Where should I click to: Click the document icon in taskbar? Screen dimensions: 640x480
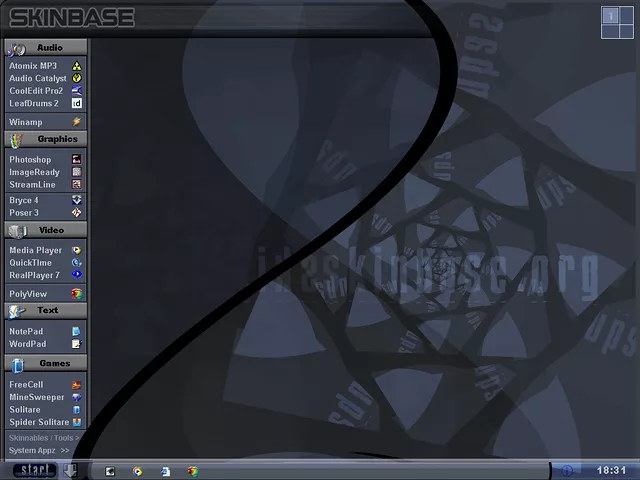(x=165, y=471)
